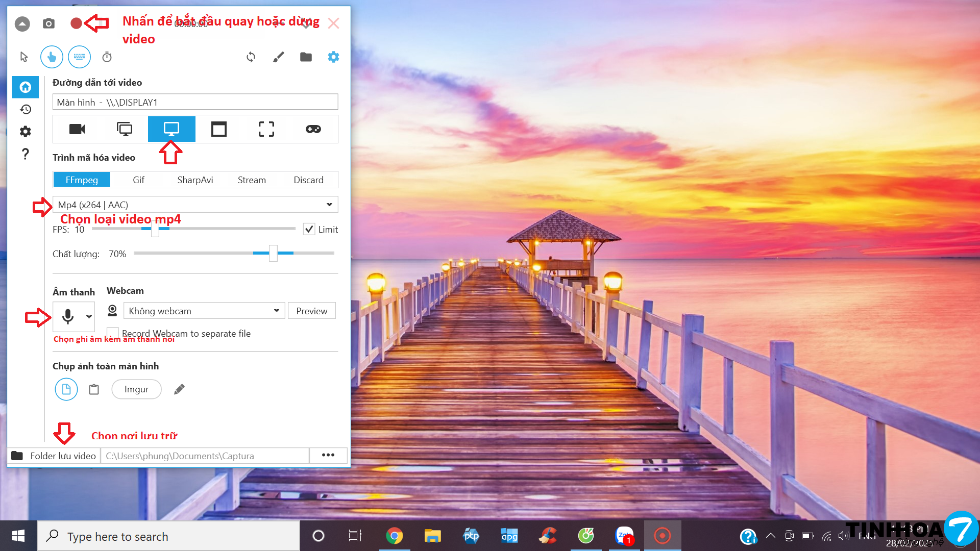The image size is (980, 551).
Task: Open the recent history sidebar icon
Action: (26, 109)
